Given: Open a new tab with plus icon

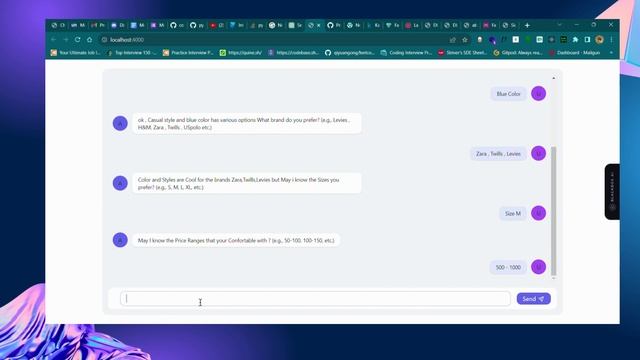Looking at the screenshot, I should click(527, 25).
